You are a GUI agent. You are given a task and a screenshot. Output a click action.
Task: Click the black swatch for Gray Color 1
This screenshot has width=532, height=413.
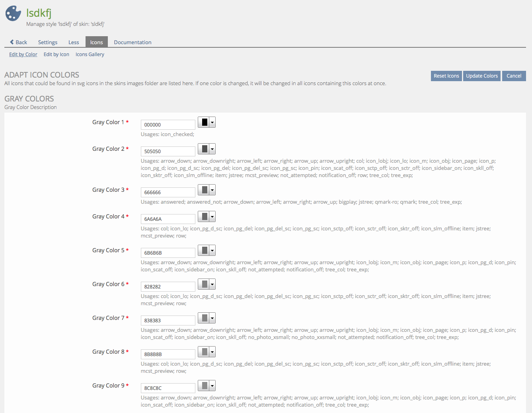click(204, 123)
